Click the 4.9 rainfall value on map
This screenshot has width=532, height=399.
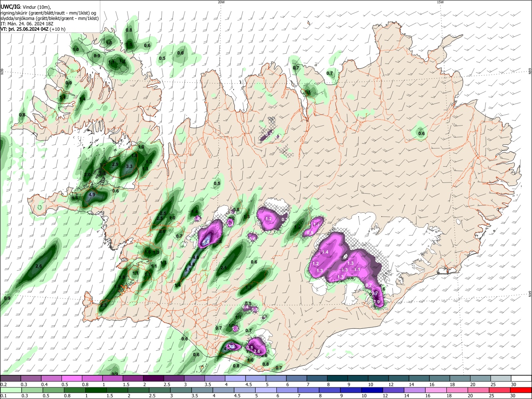click(92, 195)
